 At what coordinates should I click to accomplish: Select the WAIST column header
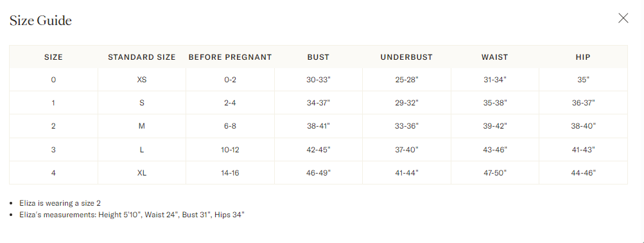click(495, 57)
